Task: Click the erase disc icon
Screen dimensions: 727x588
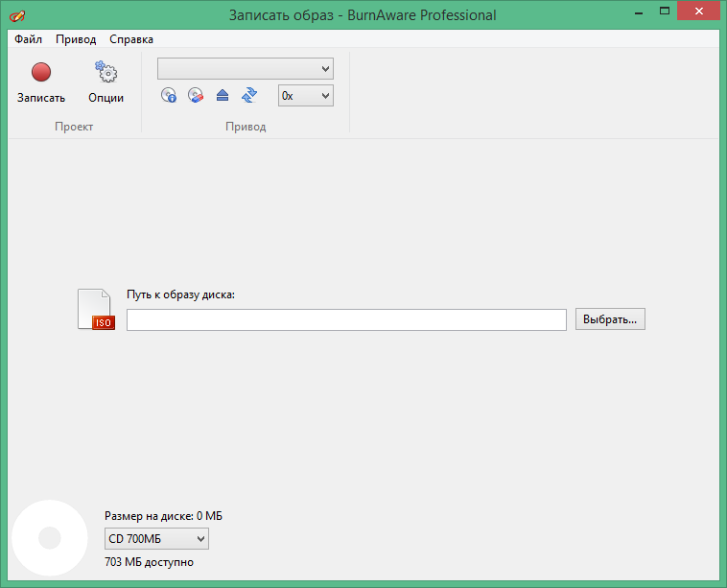Action: pos(196,95)
